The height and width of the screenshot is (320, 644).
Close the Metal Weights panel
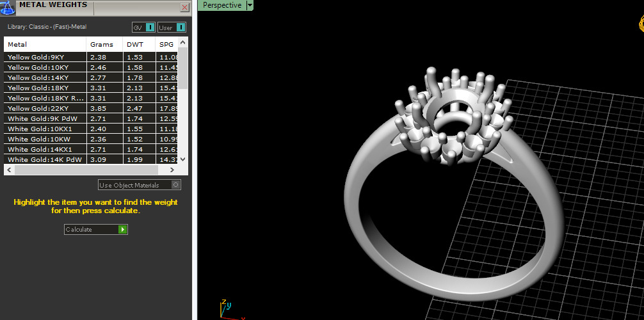click(185, 8)
